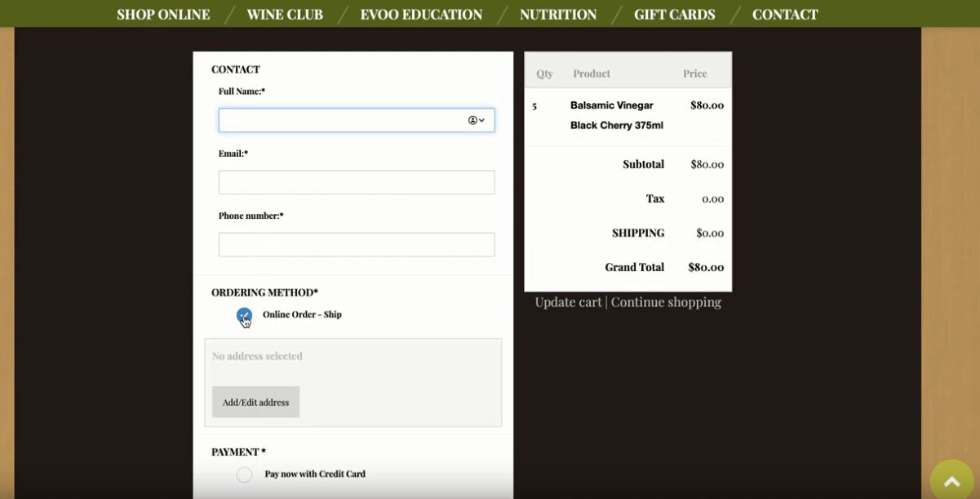Choose Pay now with Credit Card option
Image resolution: width=980 pixels, height=499 pixels.
point(244,474)
